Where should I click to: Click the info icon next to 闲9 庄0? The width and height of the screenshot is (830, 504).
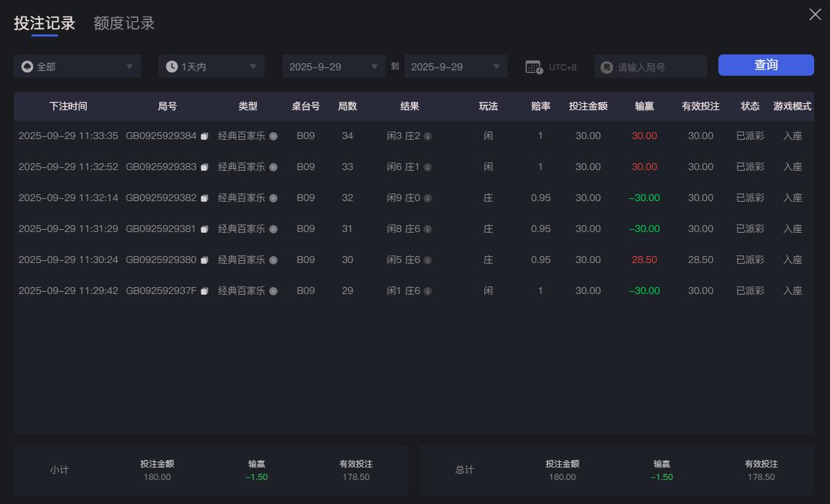(x=429, y=198)
